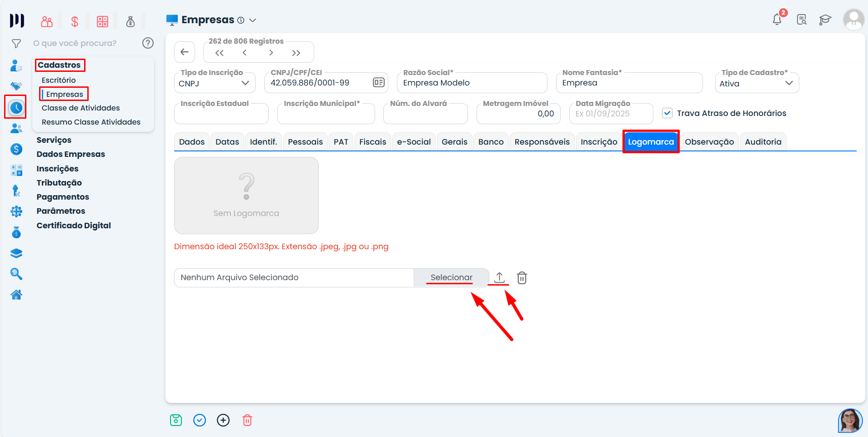Delete the record with red trash icon
This screenshot has width=868, height=437.
coord(247,420)
